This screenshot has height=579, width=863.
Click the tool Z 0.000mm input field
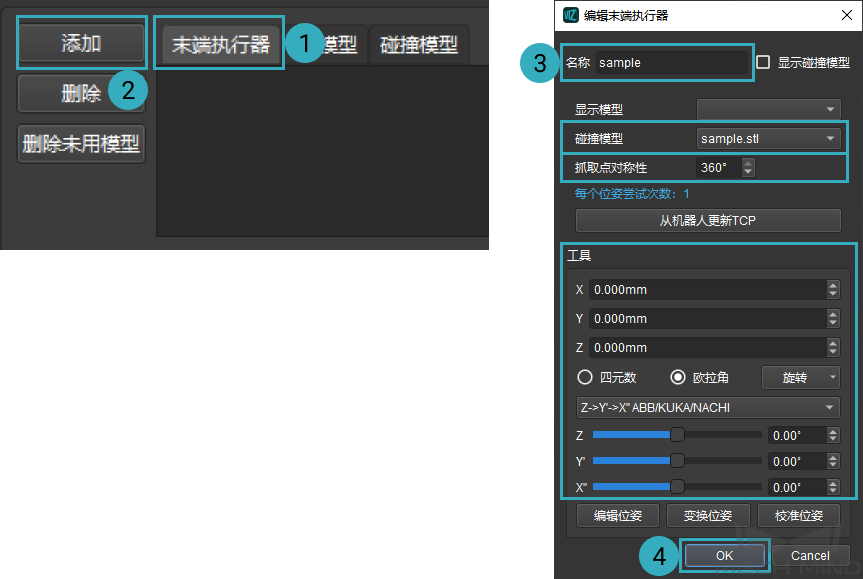708,348
